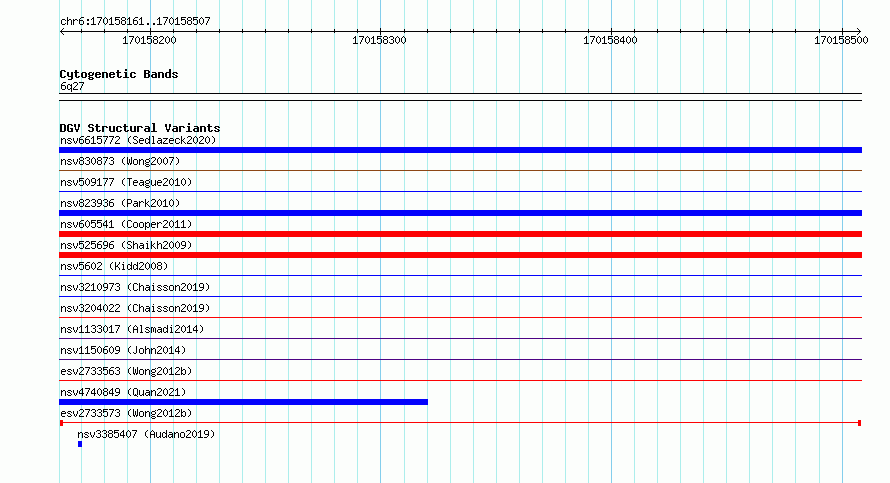Select the red bar of nsv525696
The height and width of the screenshot is (483, 890).
click(x=460, y=255)
